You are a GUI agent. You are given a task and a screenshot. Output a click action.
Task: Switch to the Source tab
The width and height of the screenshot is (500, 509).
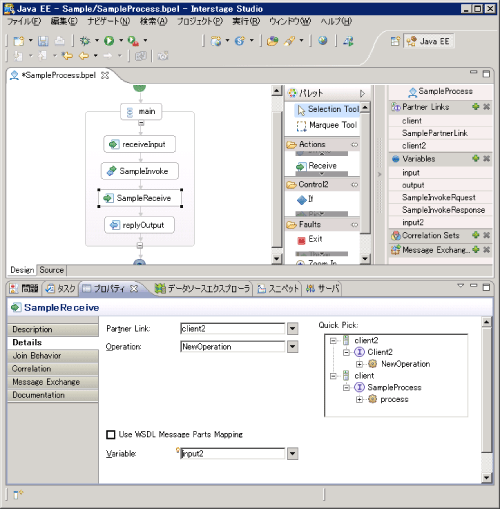pyautogui.click(x=51, y=270)
